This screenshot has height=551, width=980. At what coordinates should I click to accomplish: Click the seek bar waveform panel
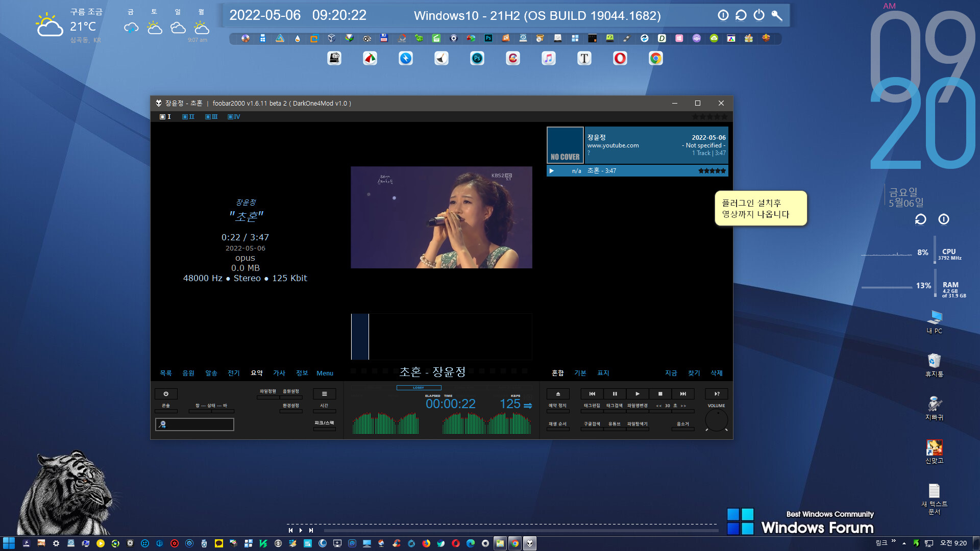tap(442, 337)
